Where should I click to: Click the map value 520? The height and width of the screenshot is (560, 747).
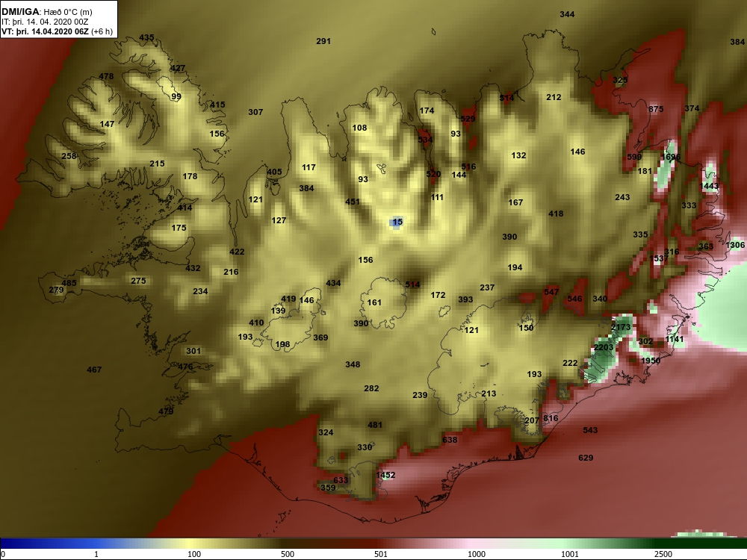coord(433,174)
